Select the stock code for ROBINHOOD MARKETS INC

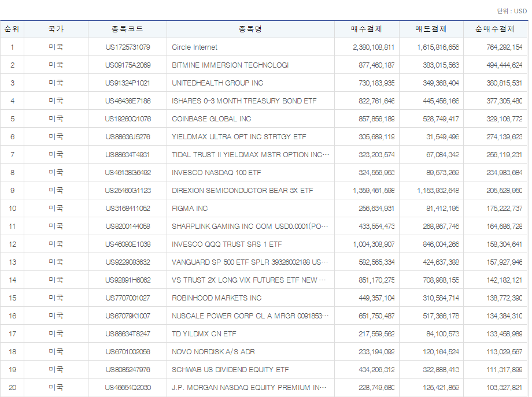[x=128, y=298]
